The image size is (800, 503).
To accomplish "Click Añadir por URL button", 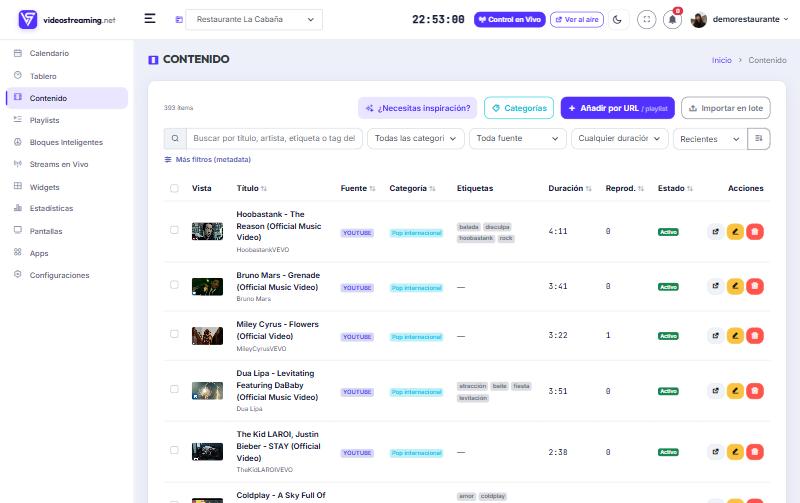I will (617, 108).
